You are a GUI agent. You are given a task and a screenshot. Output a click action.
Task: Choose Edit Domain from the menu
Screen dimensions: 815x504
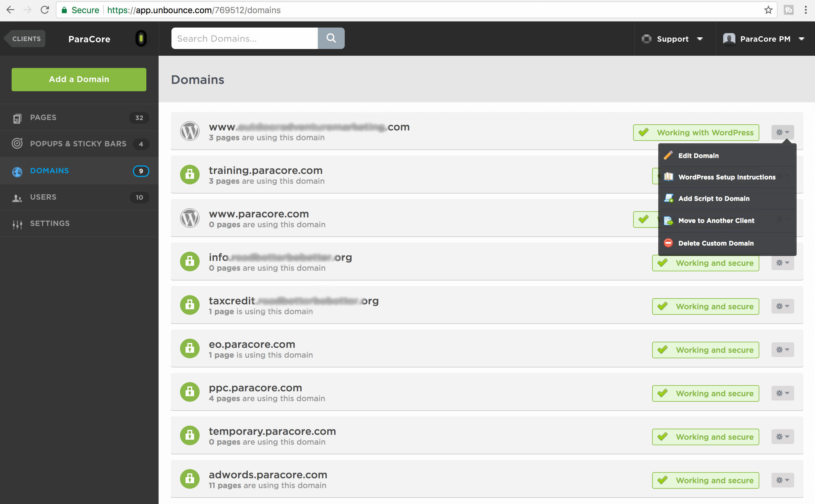(727, 156)
